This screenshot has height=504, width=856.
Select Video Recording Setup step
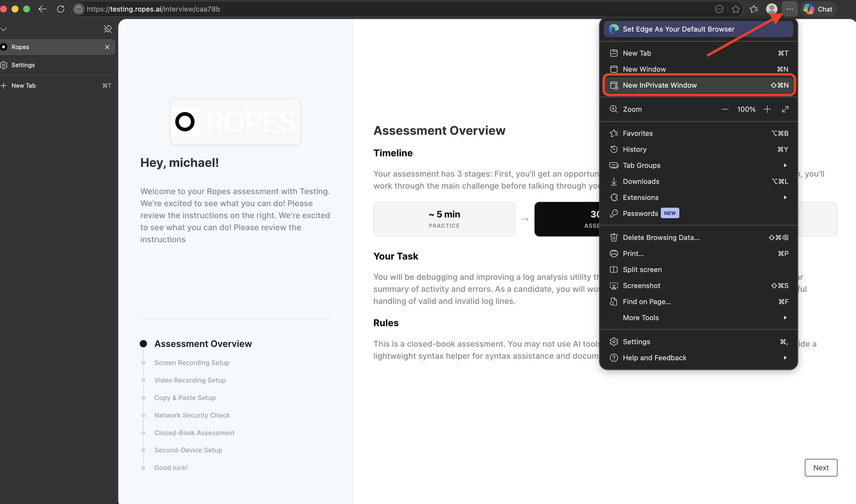click(x=190, y=380)
